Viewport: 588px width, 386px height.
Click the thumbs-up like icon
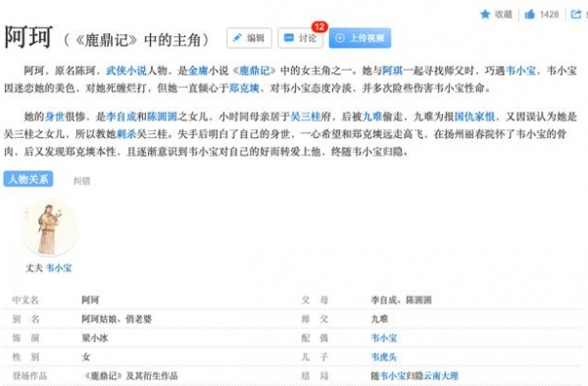pos(529,15)
